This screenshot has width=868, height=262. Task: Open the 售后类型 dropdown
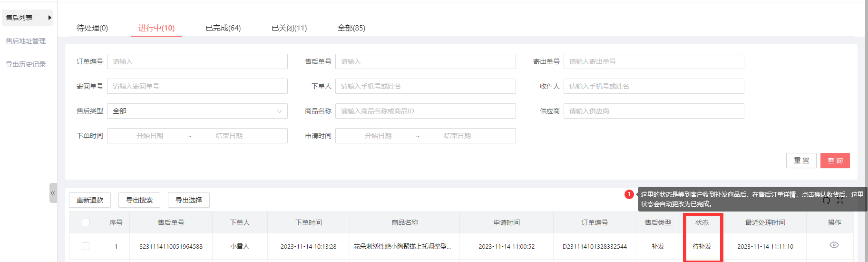click(197, 111)
